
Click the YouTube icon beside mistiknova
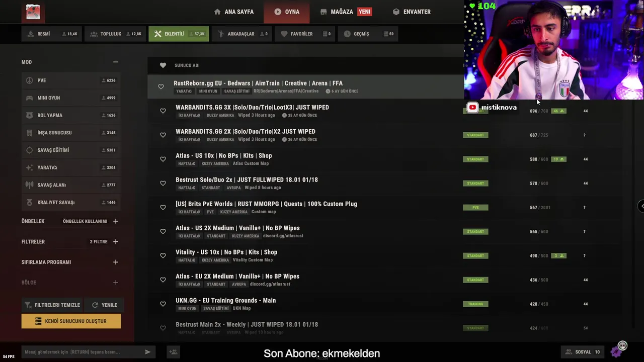click(472, 107)
